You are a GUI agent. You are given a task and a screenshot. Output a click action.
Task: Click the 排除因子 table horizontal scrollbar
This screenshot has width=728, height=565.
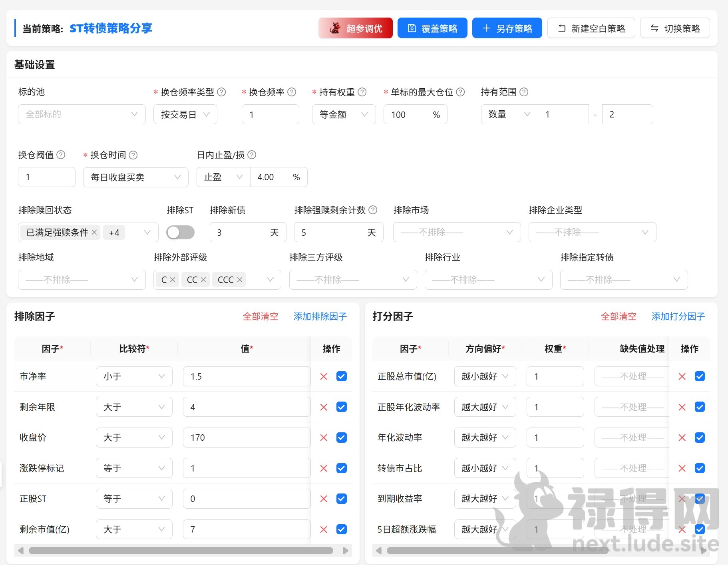tap(181, 551)
